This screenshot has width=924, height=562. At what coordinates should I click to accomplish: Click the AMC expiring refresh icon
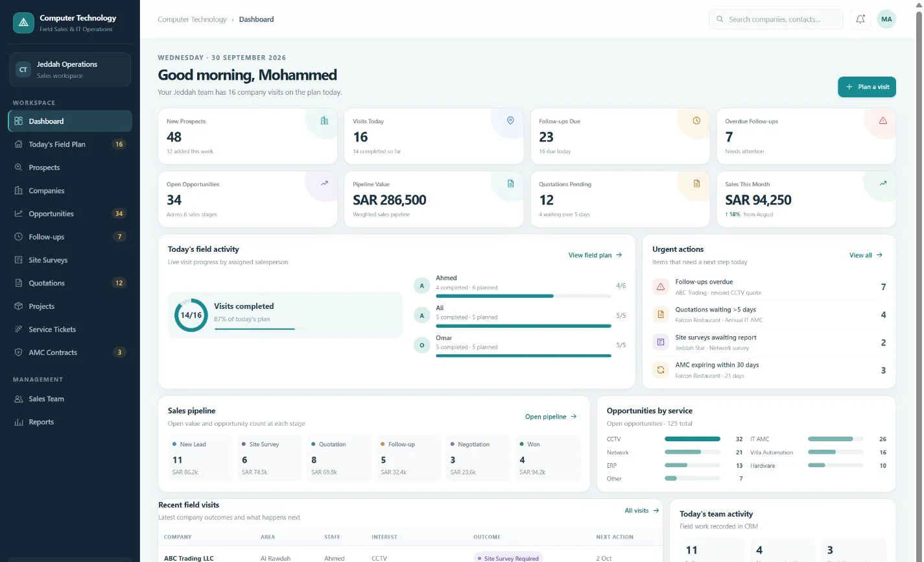(661, 370)
